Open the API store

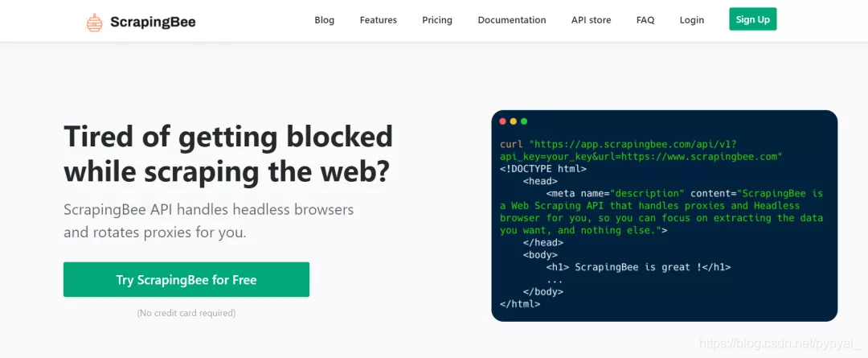(592, 20)
